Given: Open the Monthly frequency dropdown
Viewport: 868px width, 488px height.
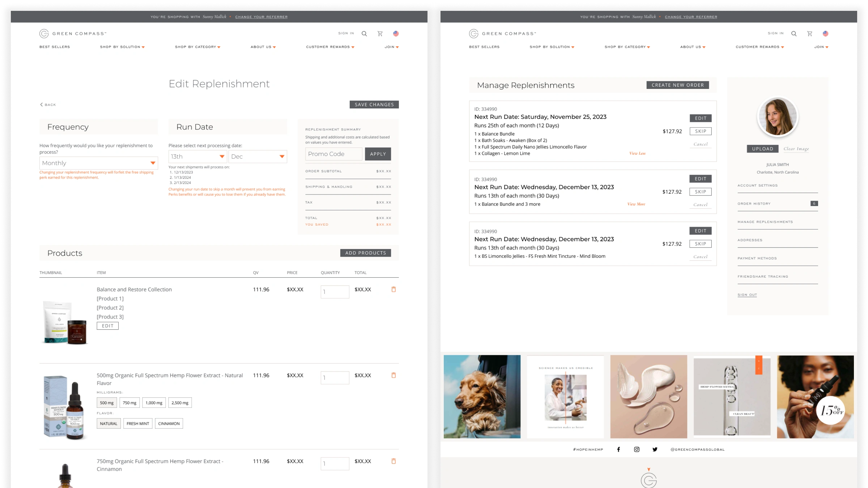Looking at the screenshot, I should [99, 163].
